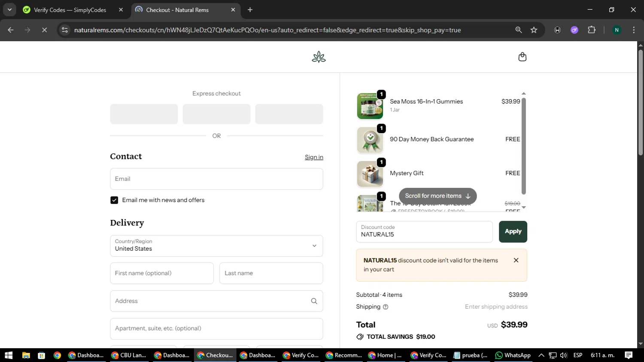Viewport: 644px width, 362px height.
Task: Open site information icon in address bar
Action: point(65,30)
